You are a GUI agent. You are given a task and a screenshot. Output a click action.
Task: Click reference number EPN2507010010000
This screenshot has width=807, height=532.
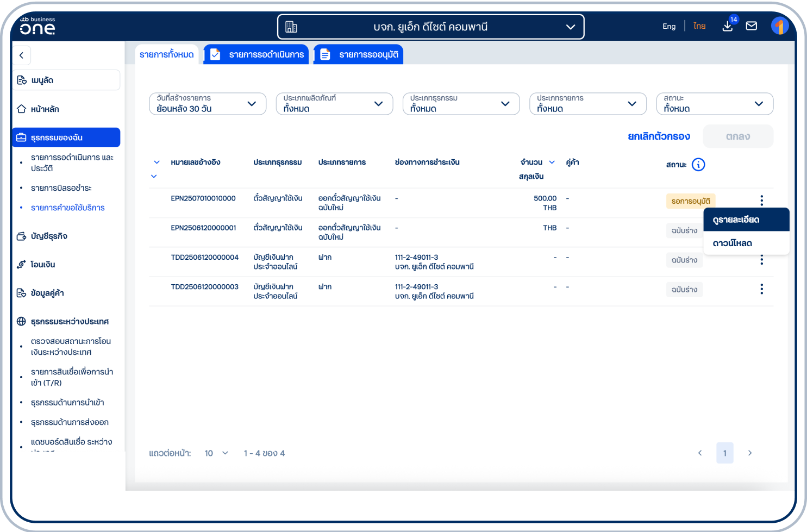tap(203, 198)
